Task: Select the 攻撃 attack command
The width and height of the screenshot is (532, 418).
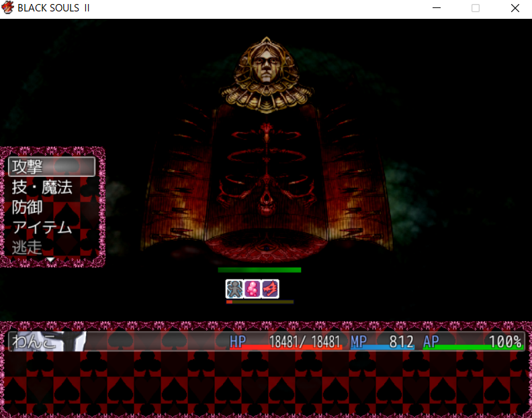Action: [x=52, y=167]
